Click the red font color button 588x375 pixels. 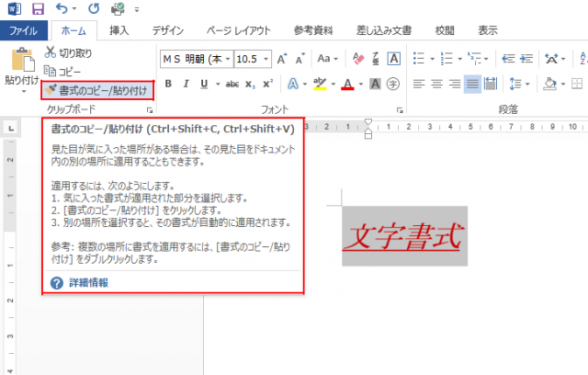(347, 85)
